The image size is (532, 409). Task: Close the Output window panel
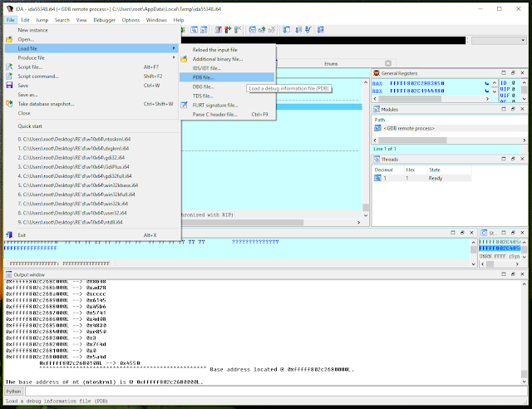523,274
